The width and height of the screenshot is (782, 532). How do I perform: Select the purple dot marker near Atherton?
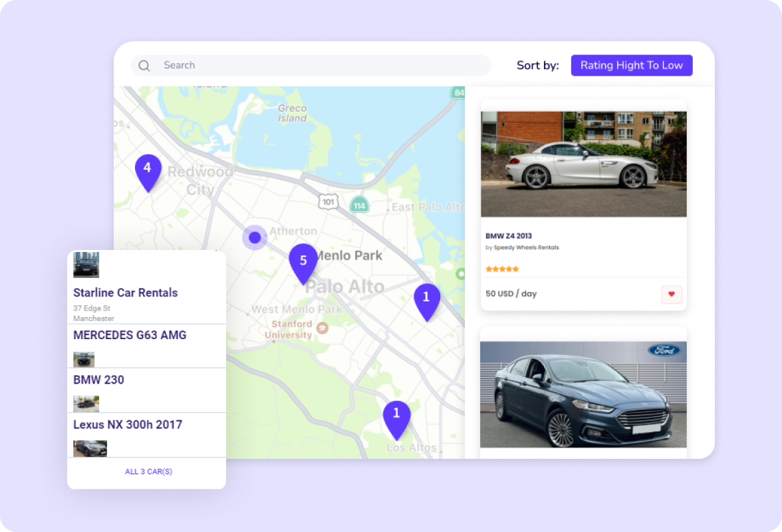click(x=255, y=237)
